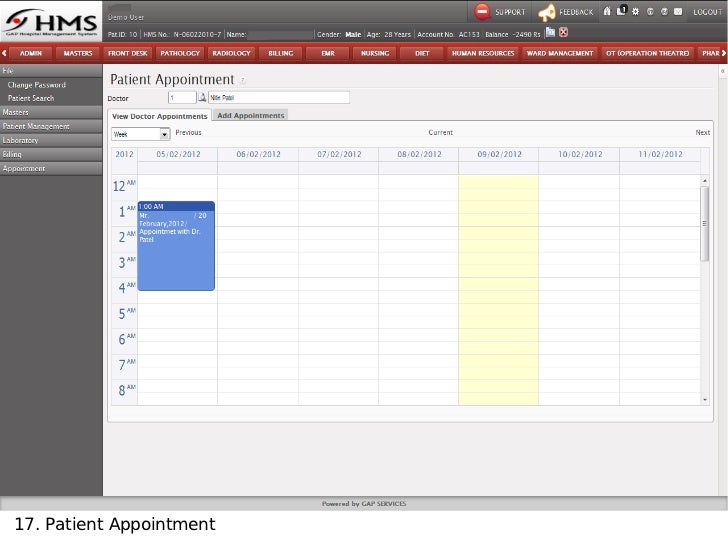
Task: Open the MASTERS module
Action: click(x=78, y=53)
